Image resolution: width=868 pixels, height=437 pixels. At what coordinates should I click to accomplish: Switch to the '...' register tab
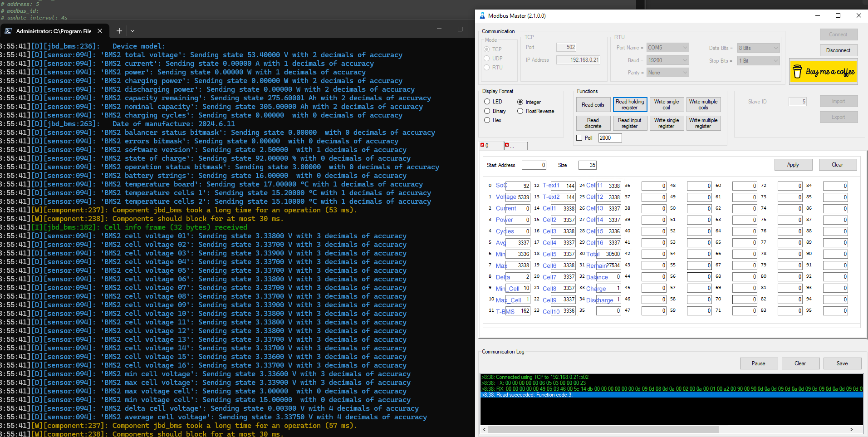[515, 146]
